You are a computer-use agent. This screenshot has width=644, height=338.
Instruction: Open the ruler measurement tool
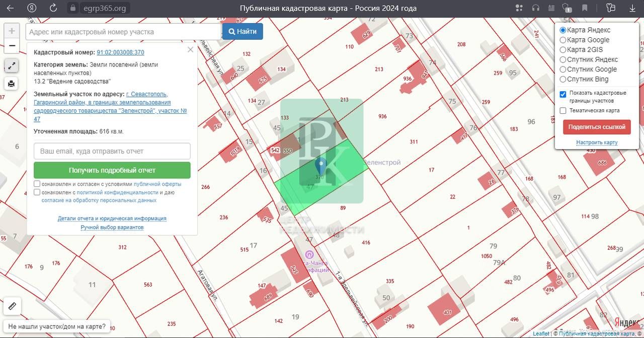(x=12, y=305)
